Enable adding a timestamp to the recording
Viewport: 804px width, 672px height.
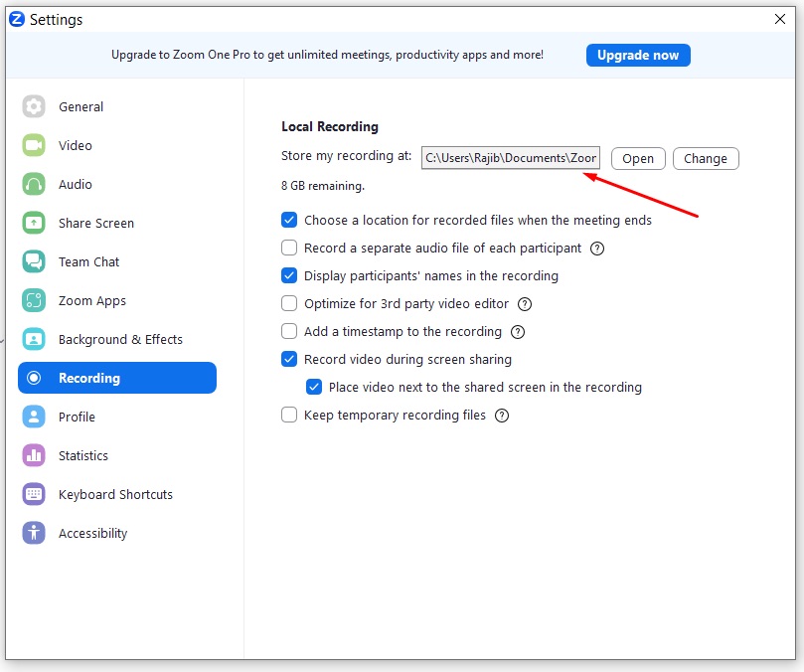[289, 332]
